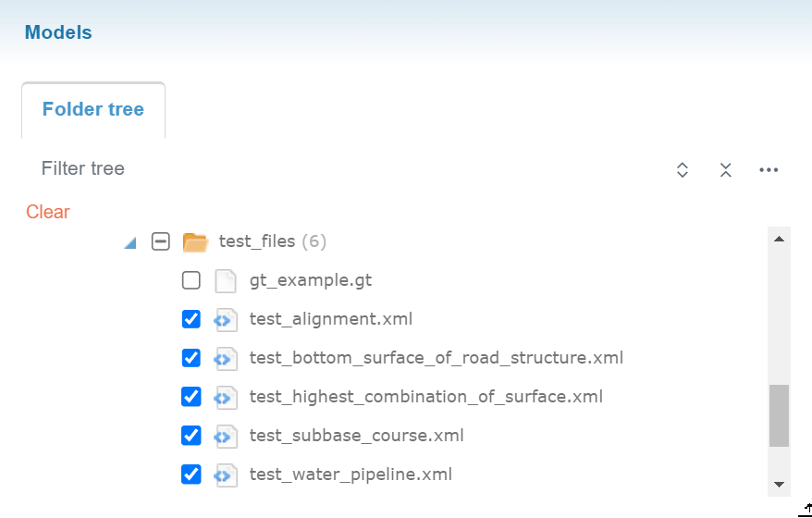Toggle the test_files folder checkbox

[x=160, y=241]
